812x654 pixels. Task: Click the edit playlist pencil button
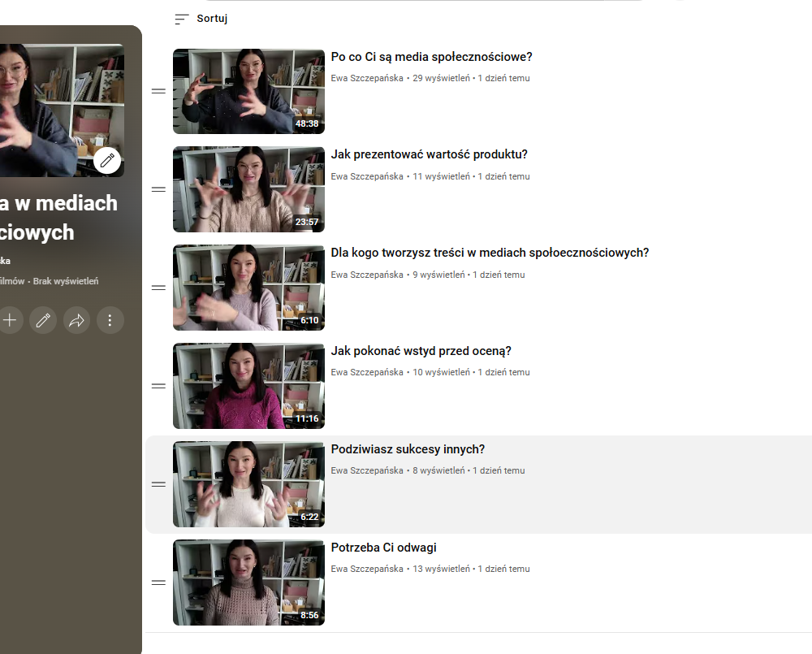point(43,320)
